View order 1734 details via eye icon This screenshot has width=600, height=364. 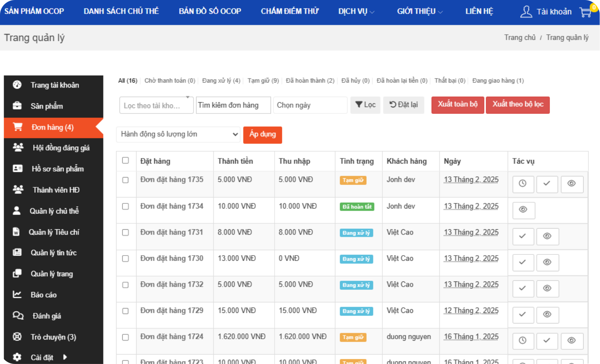coord(523,210)
